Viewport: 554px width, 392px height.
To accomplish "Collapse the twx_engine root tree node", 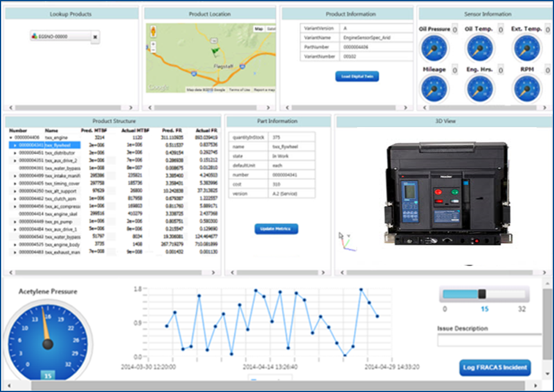I will tap(11, 138).
